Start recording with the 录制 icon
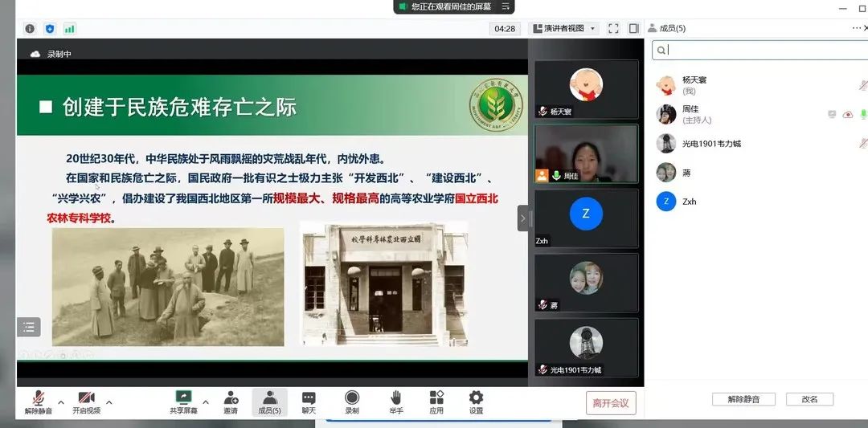The height and width of the screenshot is (428, 868). [x=352, y=397]
